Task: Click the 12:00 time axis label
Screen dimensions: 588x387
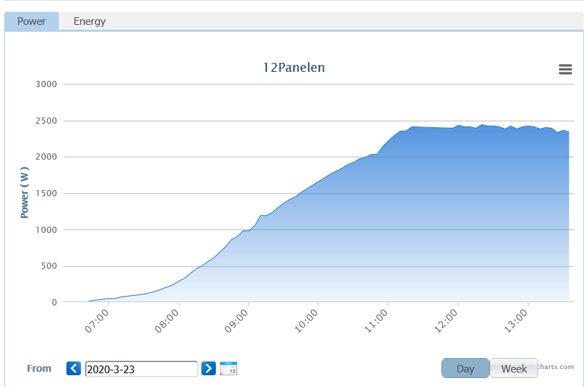Action: (445, 321)
